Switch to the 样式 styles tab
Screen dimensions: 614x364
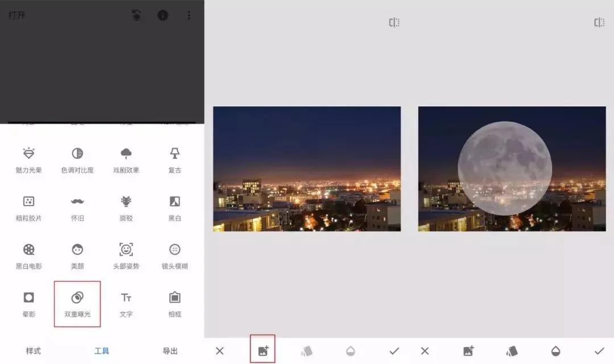(x=33, y=351)
